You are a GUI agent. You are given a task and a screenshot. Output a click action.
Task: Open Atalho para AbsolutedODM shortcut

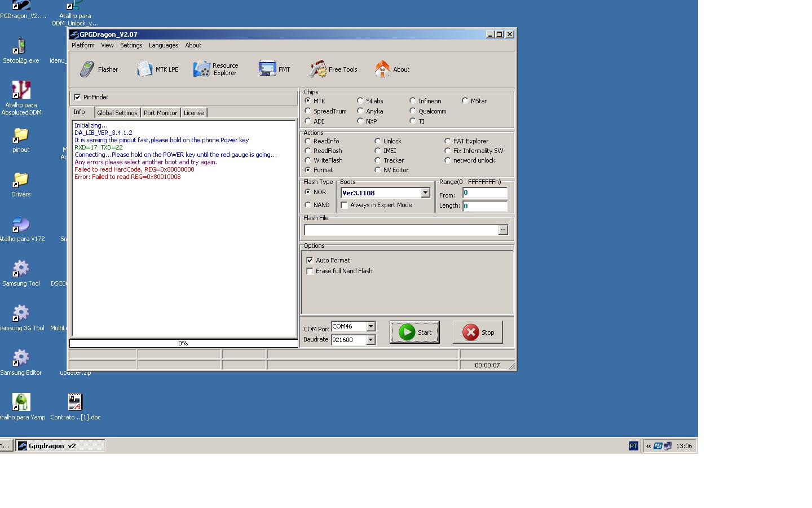(21, 98)
